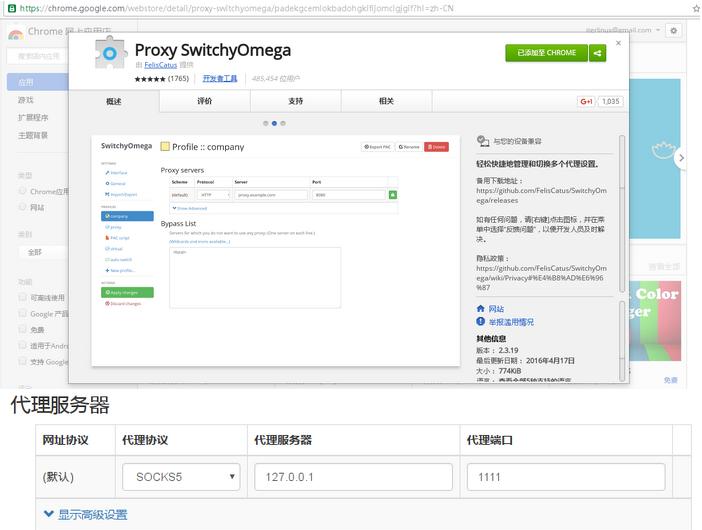Screen dimensions: 702x530
Task: Click the Proxy SwitchyOmega puzzle-piece extension icon
Action: tap(110, 53)
